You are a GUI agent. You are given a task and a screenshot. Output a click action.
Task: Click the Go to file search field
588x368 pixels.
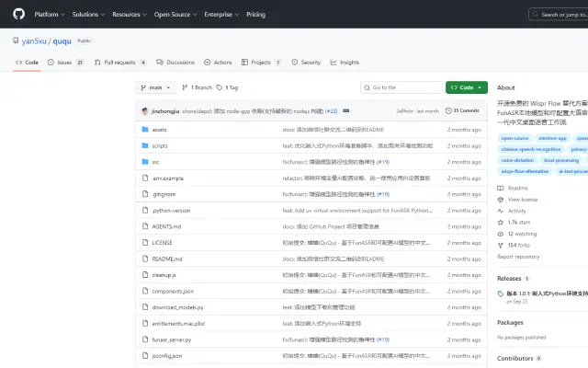click(x=401, y=87)
